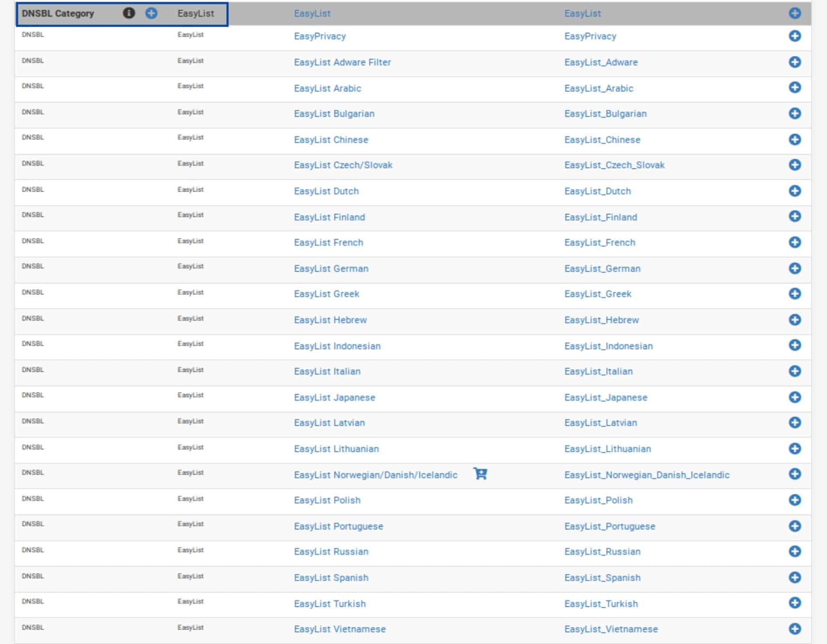Image resolution: width=827 pixels, height=644 pixels.
Task: Add the EasyList_Dutch feed
Action: 795,191
